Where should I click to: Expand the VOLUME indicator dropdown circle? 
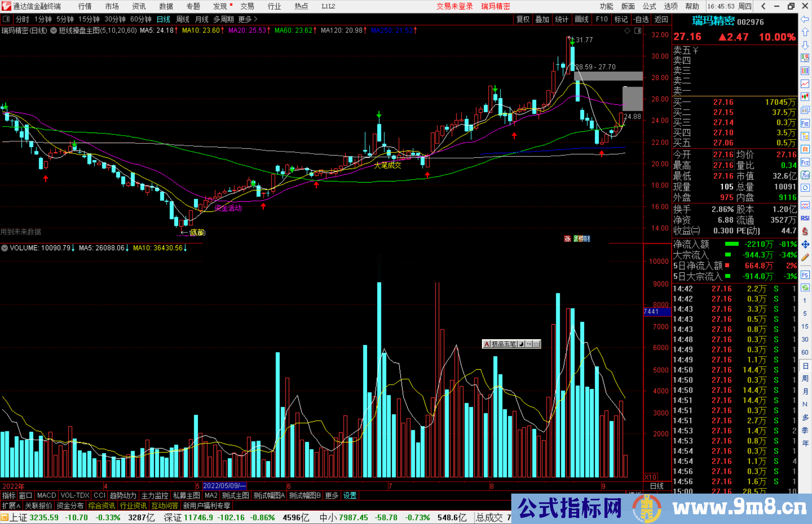[x=5, y=248]
